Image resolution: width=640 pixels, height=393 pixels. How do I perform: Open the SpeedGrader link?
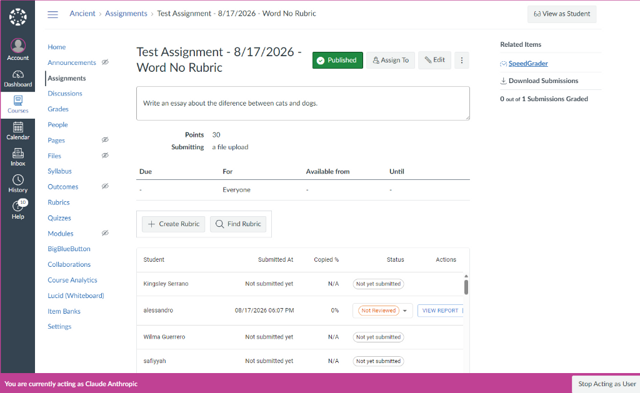[528, 63]
